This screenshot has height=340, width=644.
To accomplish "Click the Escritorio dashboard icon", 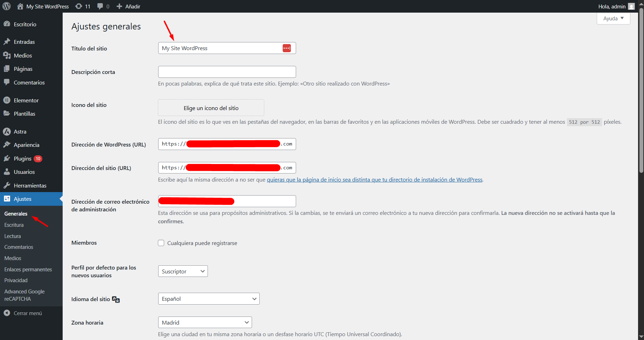I will [x=7, y=24].
